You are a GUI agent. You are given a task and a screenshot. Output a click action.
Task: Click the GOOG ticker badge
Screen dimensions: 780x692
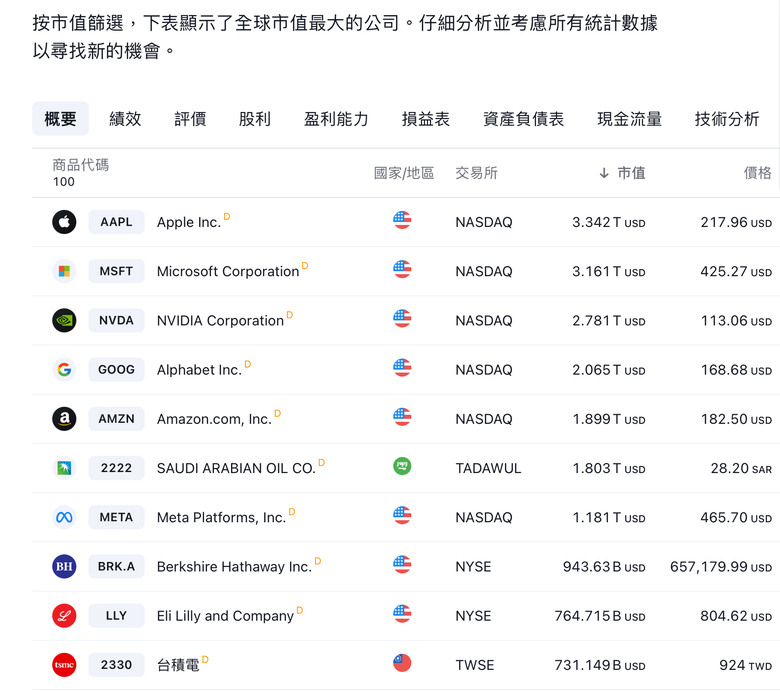pyautogui.click(x=116, y=370)
